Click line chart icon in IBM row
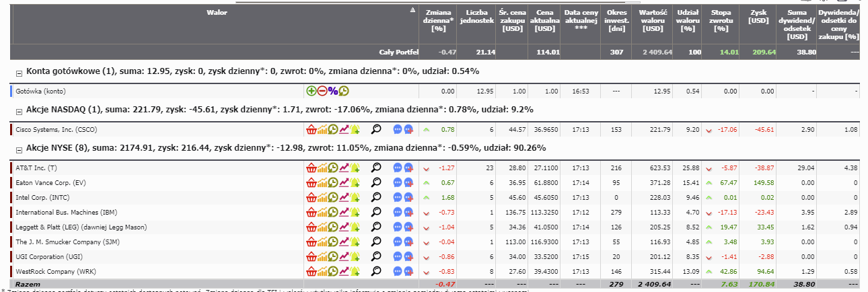The width and height of the screenshot is (868, 292). pos(344,212)
